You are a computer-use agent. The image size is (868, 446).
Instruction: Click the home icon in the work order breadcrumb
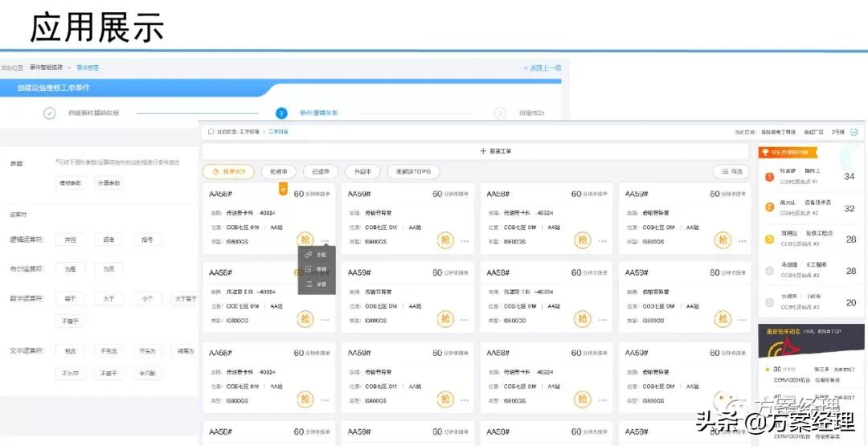pyautogui.click(x=211, y=131)
